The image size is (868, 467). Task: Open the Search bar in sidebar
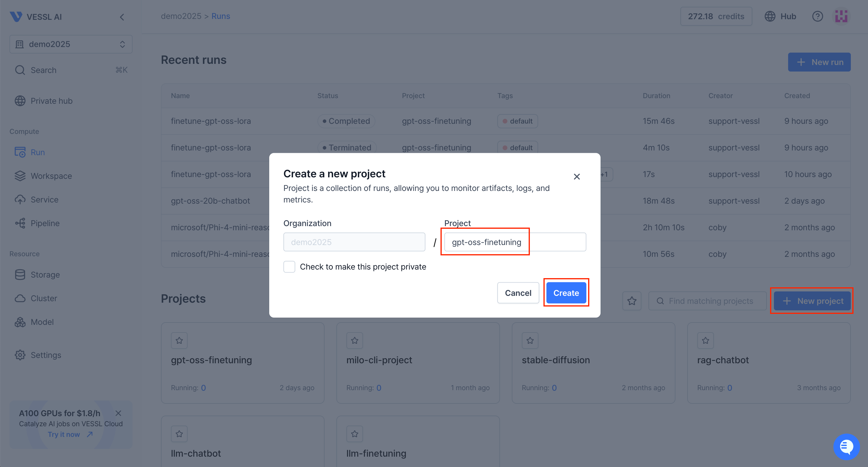coord(71,70)
